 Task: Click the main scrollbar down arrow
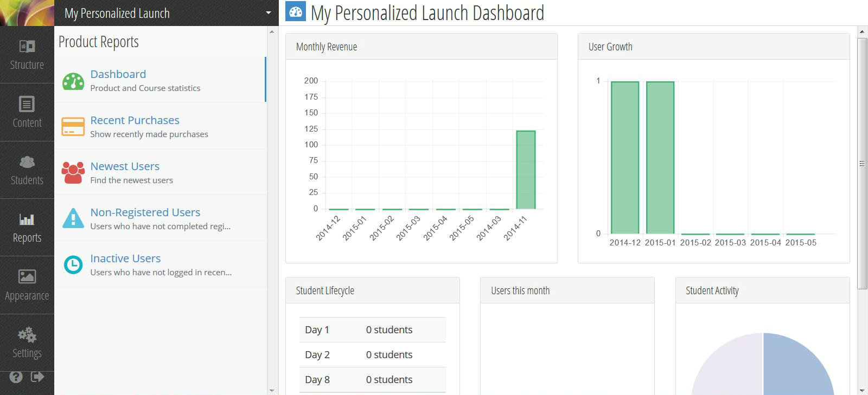[862, 390]
